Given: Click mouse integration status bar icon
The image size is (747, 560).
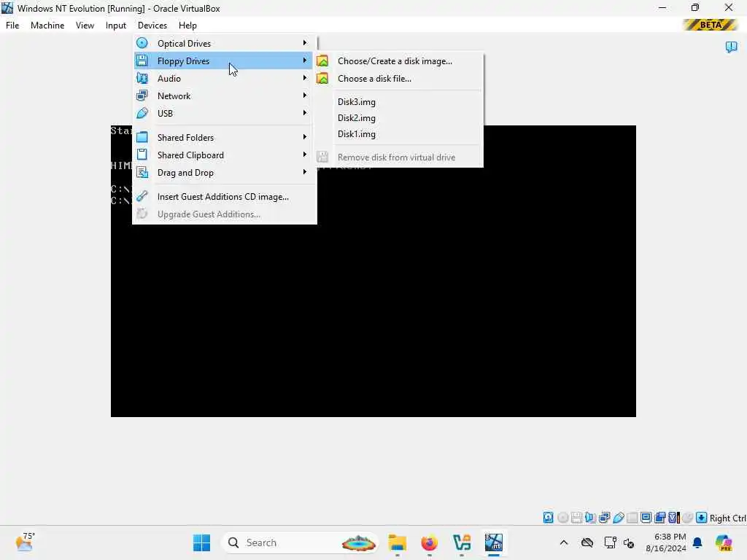Looking at the screenshot, I should tap(687, 518).
